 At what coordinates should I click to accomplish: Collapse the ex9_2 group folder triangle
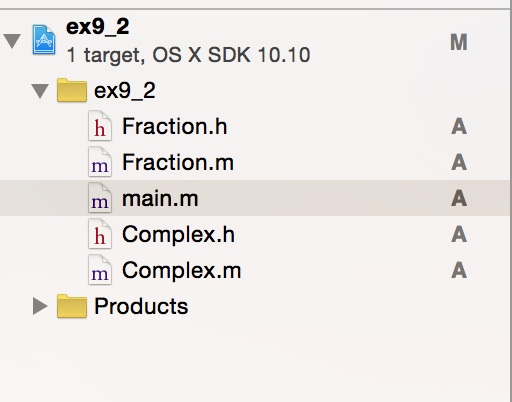(40, 91)
